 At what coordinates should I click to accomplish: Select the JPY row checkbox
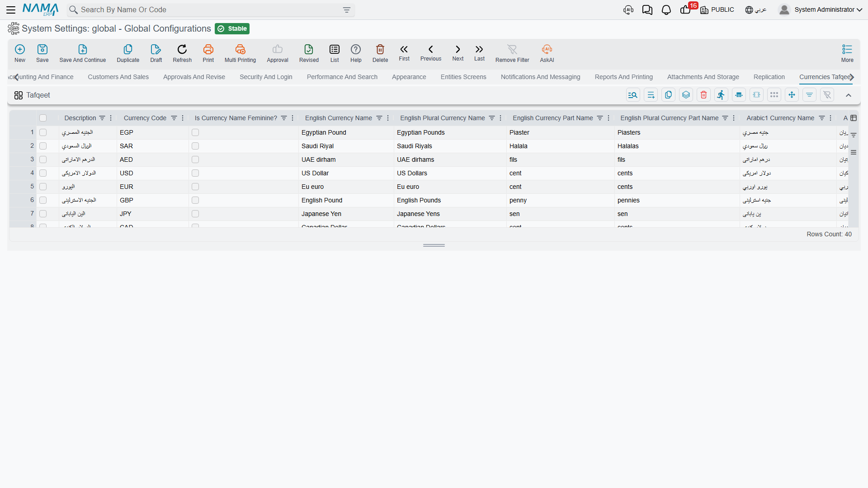click(43, 214)
